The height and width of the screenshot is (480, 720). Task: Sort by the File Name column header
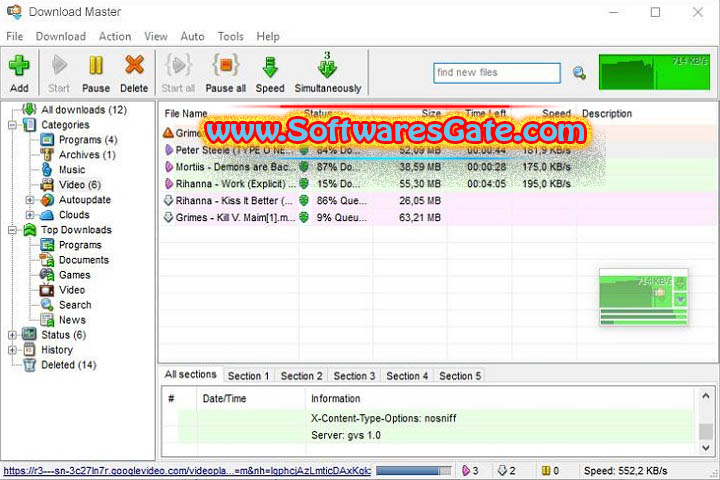click(186, 113)
